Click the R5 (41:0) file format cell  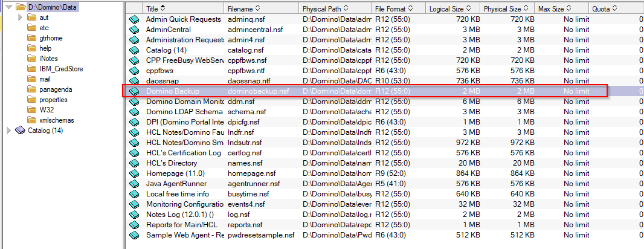pyautogui.click(x=391, y=184)
